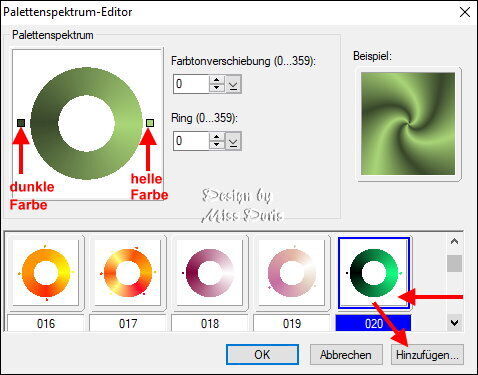Select the magenta palette ring 018
This screenshot has height=375, width=478.
[210, 272]
